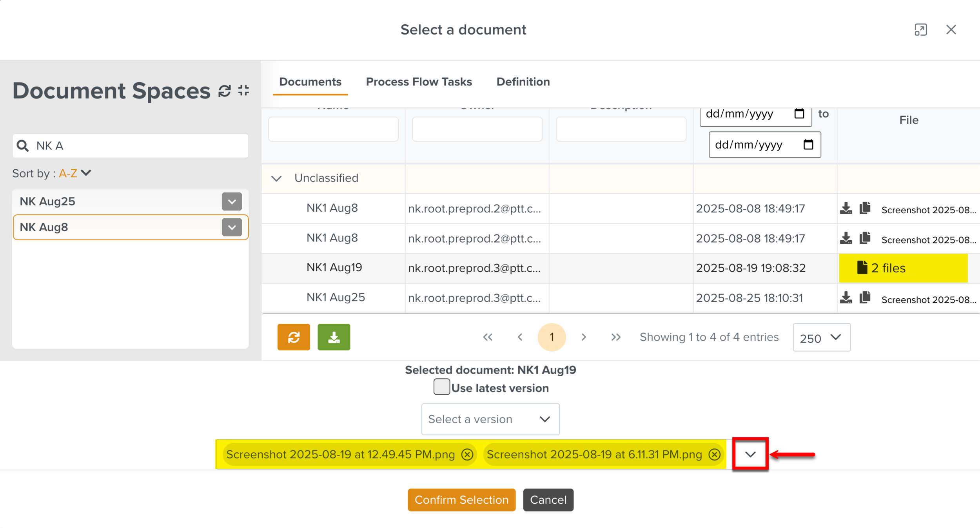This screenshot has height=528, width=980.
Task: Click the collapse icon beside Document Spaces
Action: click(x=244, y=91)
